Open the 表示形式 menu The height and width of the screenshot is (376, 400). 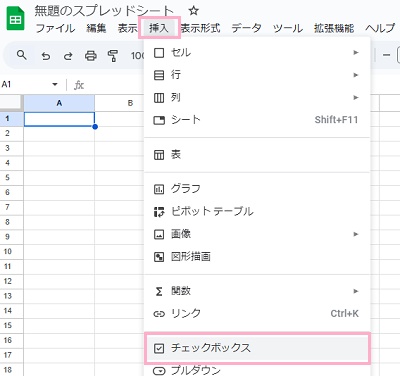(x=201, y=28)
